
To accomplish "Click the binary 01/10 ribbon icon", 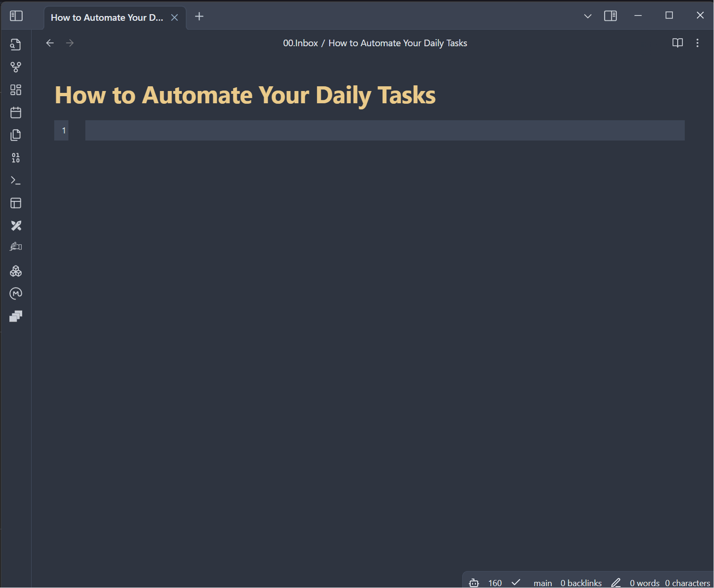I will (16, 158).
